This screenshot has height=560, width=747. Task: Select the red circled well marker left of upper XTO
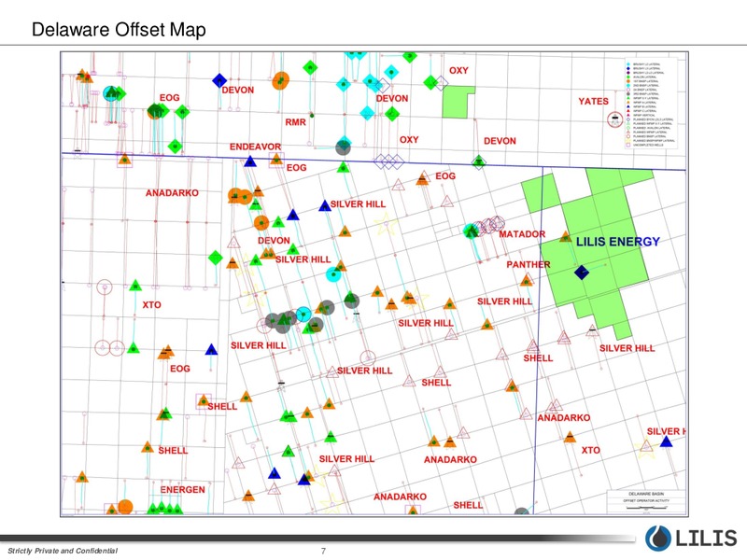tap(105, 287)
